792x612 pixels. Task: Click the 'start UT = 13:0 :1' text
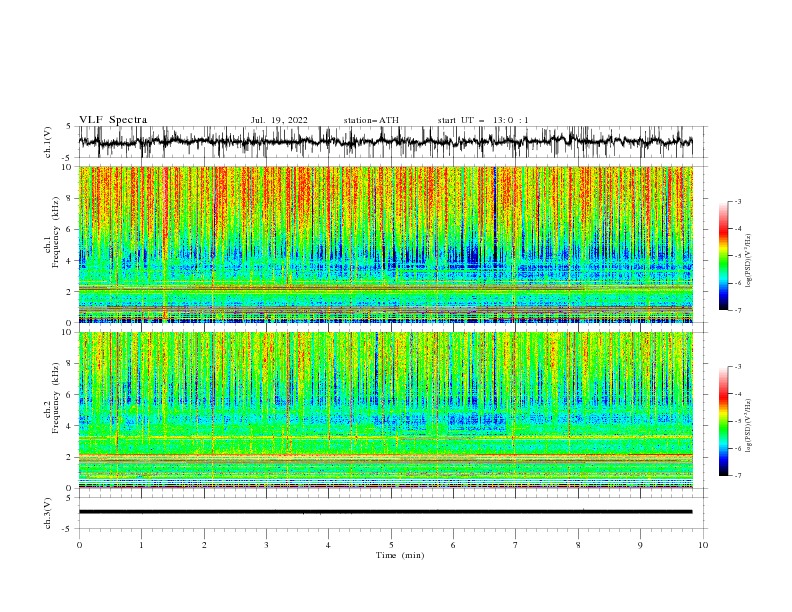click(483, 120)
